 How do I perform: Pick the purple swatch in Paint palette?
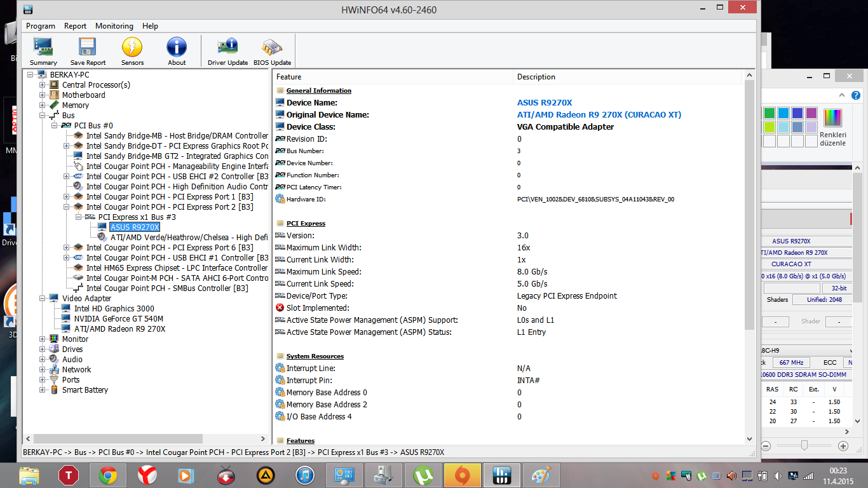(811, 113)
